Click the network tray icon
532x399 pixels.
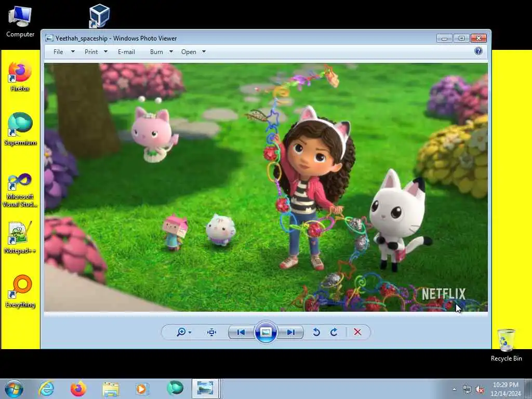(x=467, y=390)
